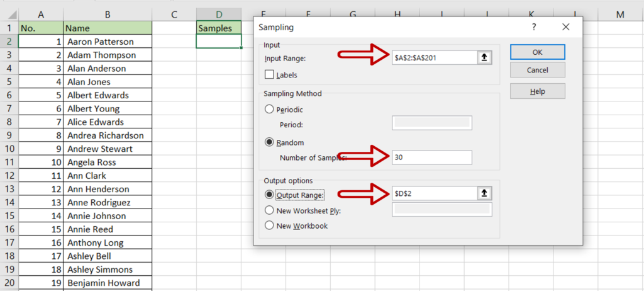Select column C header

174,15
